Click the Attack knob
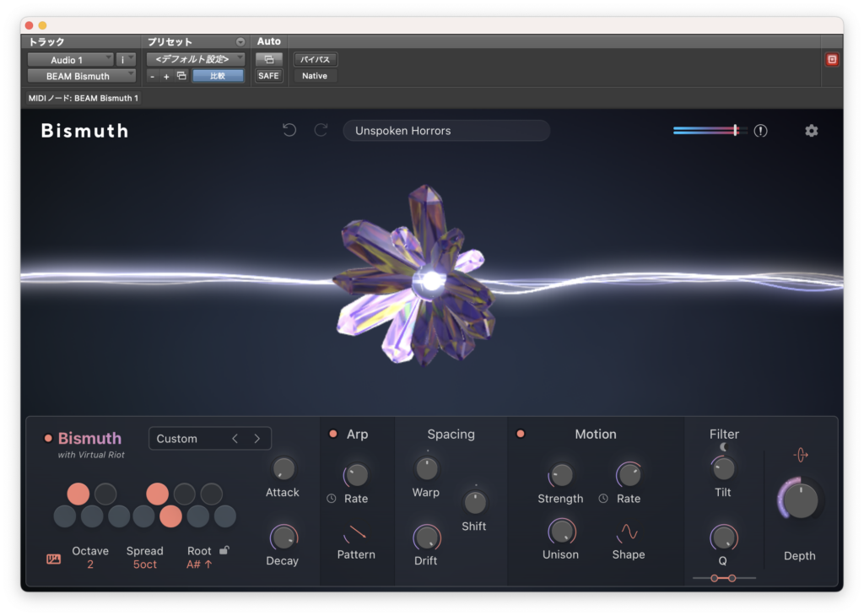 pos(283,468)
